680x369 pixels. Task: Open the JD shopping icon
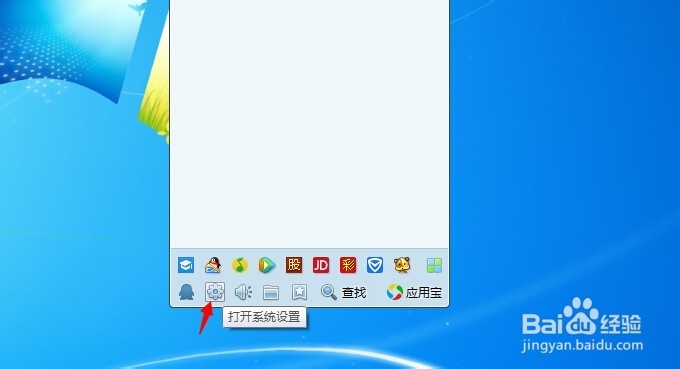coord(321,265)
